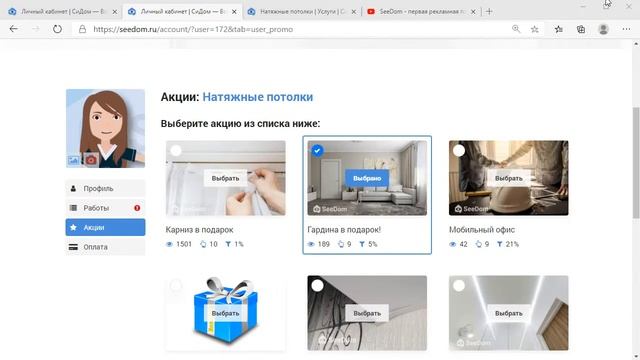Open the Collections icon
Image resolution: width=640 pixels, height=360 pixels.
pyautogui.click(x=581, y=29)
